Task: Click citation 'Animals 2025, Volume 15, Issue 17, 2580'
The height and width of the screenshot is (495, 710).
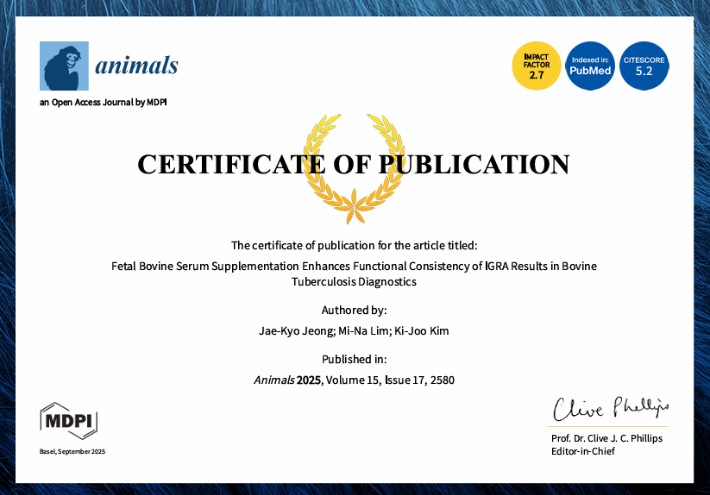Action: pyautogui.click(x=354, y=380)
